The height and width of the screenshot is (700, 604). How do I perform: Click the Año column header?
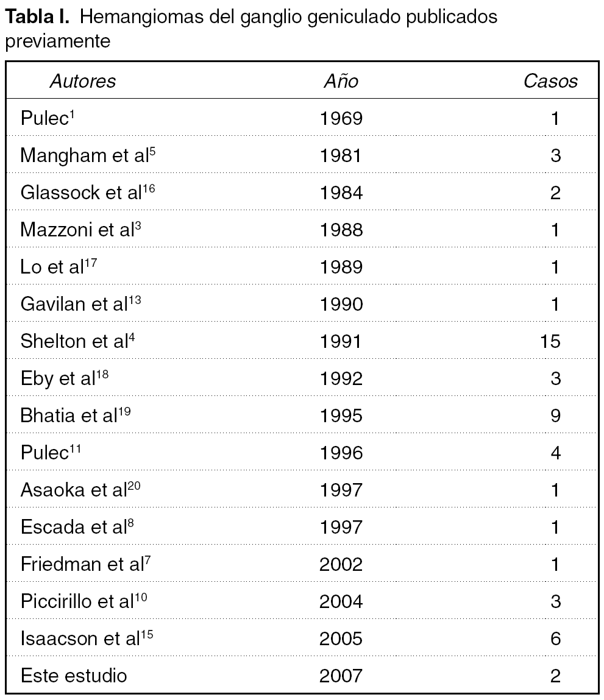click(341, 81)
